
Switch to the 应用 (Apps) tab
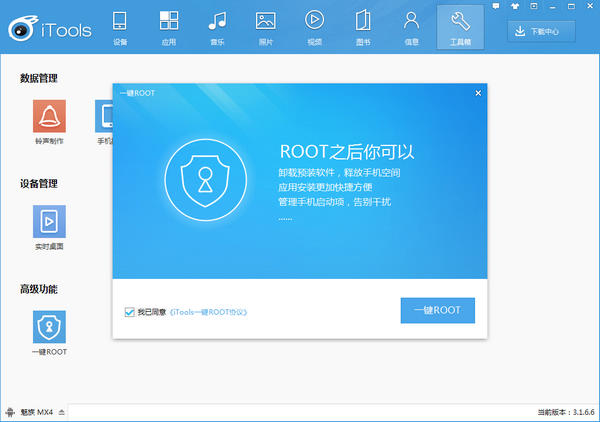click(168, 26)
